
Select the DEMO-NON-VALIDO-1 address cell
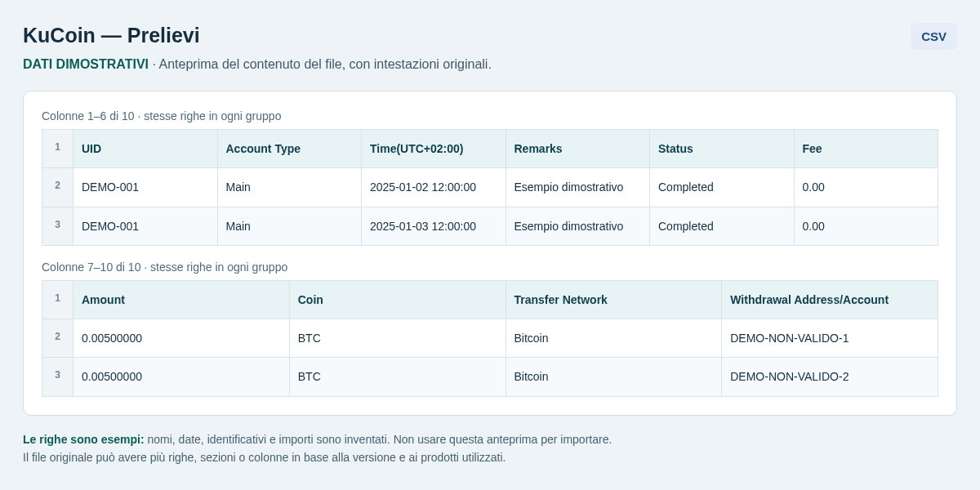point(830,338)
